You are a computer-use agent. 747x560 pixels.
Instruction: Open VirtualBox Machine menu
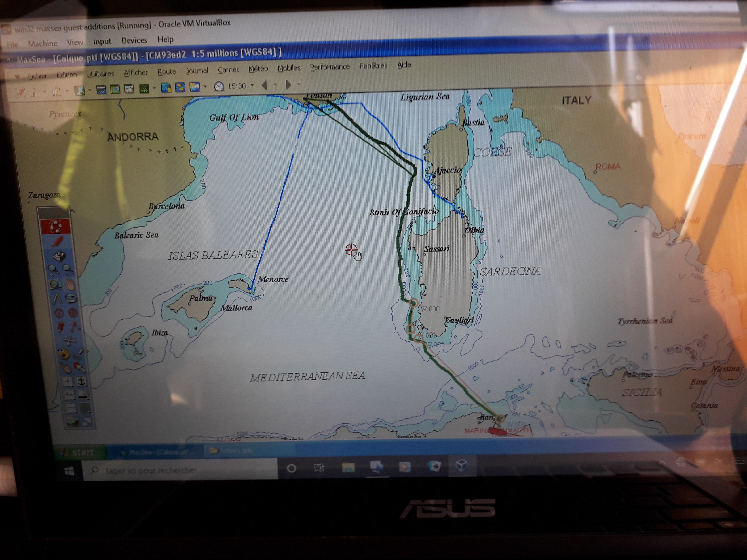pos(43,43)
